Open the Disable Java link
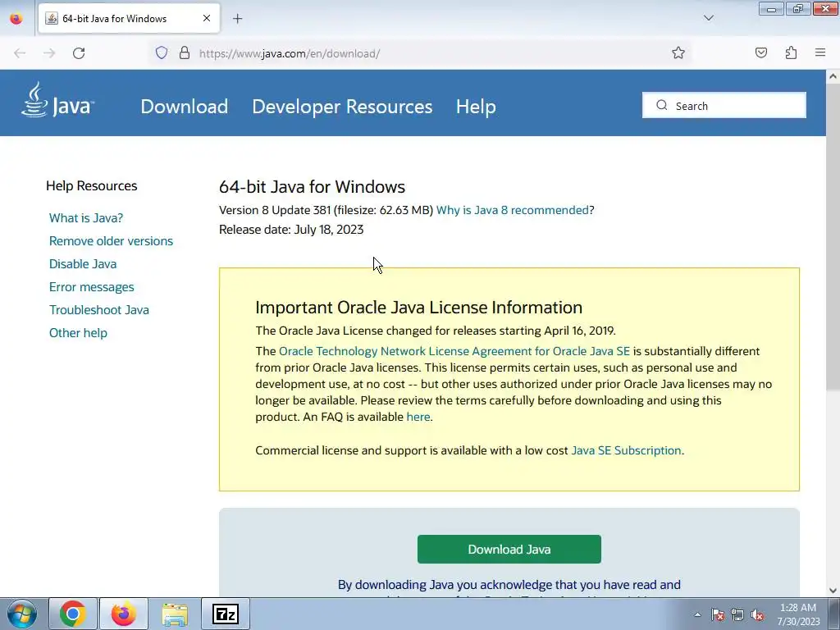Screen dimensions: 840x630 coord(83,264)
